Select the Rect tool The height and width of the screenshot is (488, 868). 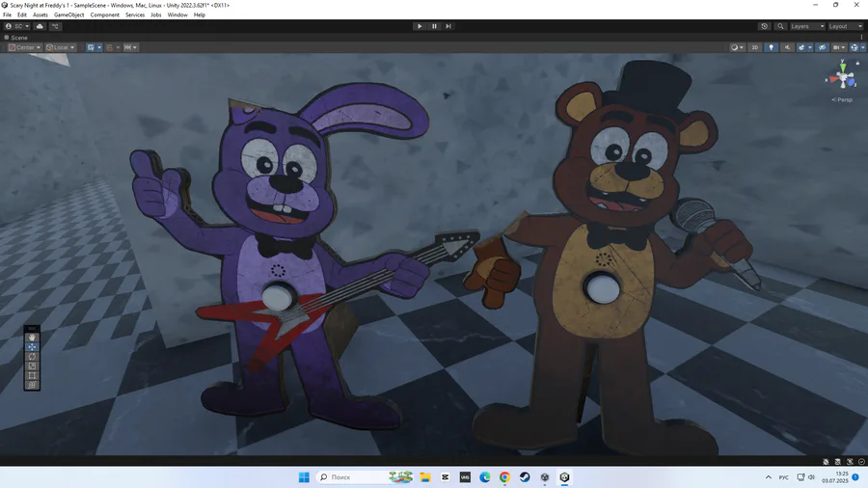[x=32, y=376]
